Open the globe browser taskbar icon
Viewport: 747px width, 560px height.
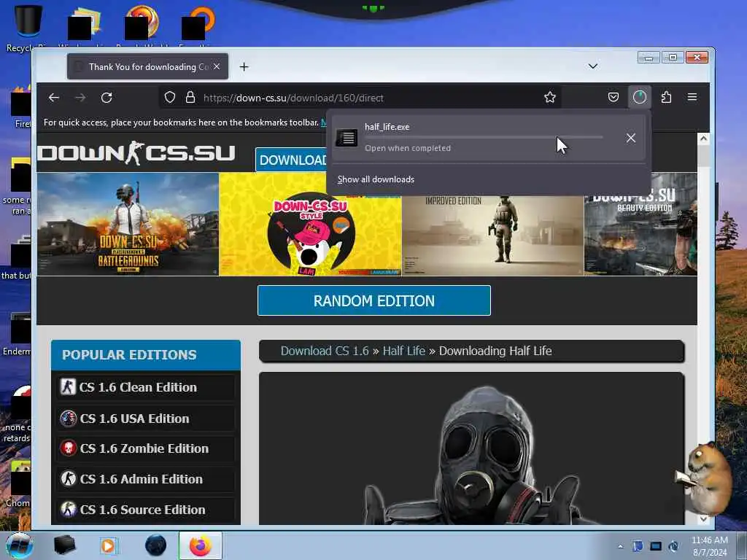[x=156, y=545]
